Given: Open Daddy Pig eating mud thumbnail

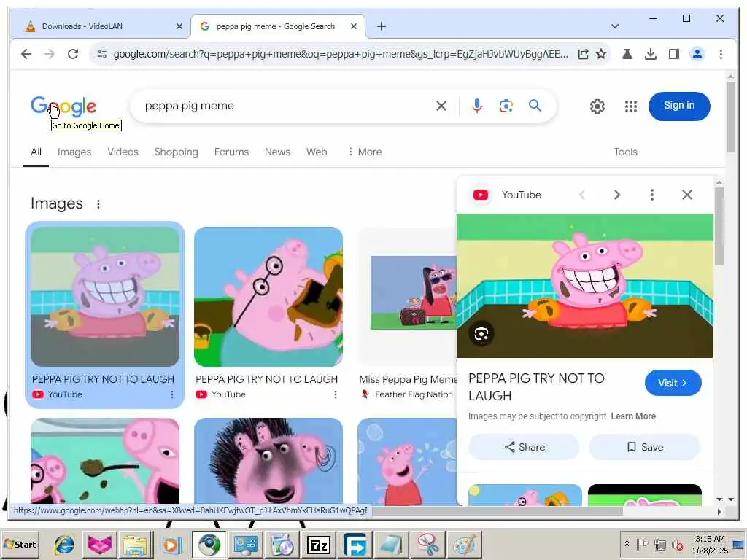Looking at the screenshot, I should 268,297.
